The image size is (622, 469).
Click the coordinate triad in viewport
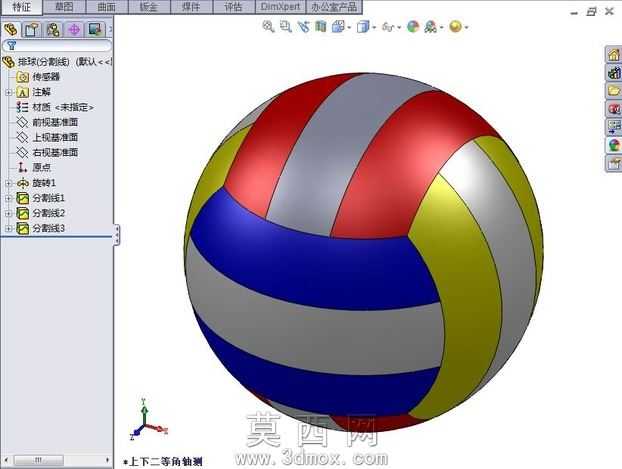tap(148, 419)
